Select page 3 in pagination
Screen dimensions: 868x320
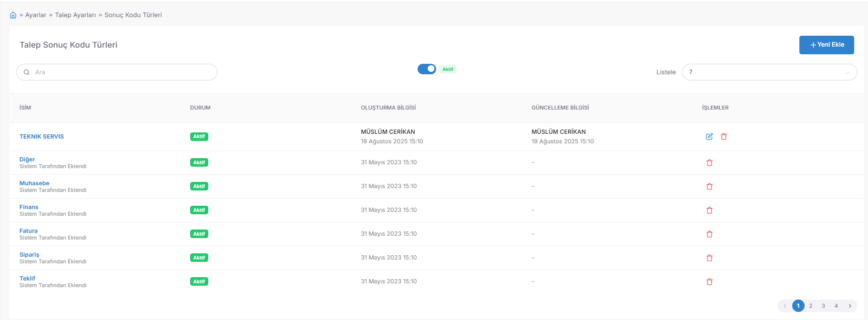823,306
